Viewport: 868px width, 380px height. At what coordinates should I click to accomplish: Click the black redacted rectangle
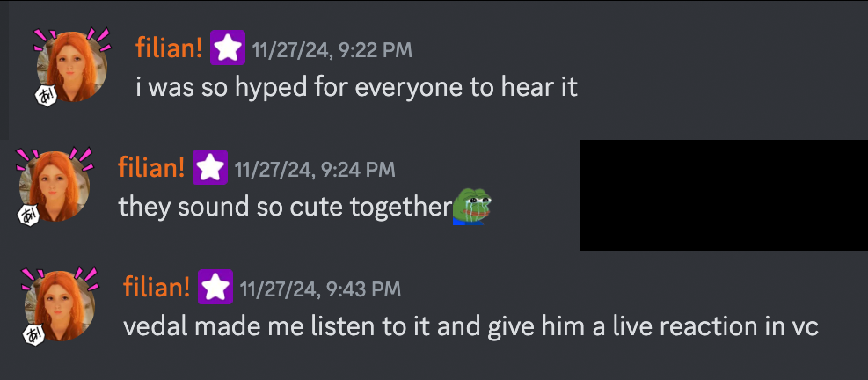pos(724,195)
